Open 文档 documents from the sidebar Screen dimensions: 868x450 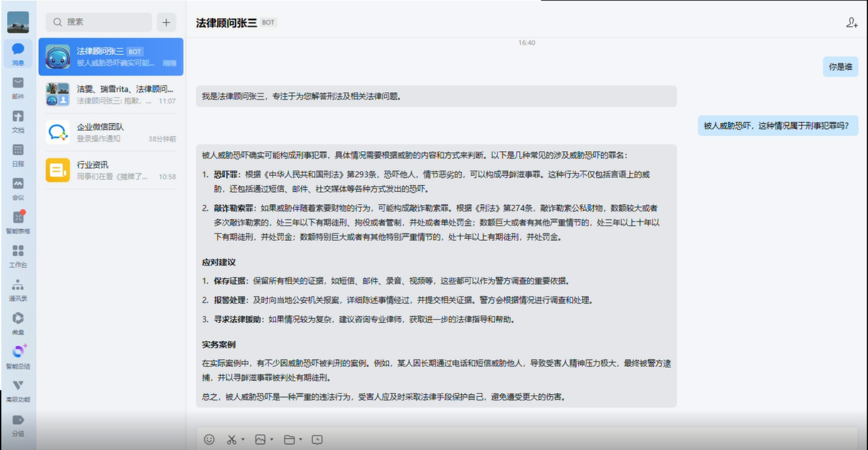[x=17, y=120]
